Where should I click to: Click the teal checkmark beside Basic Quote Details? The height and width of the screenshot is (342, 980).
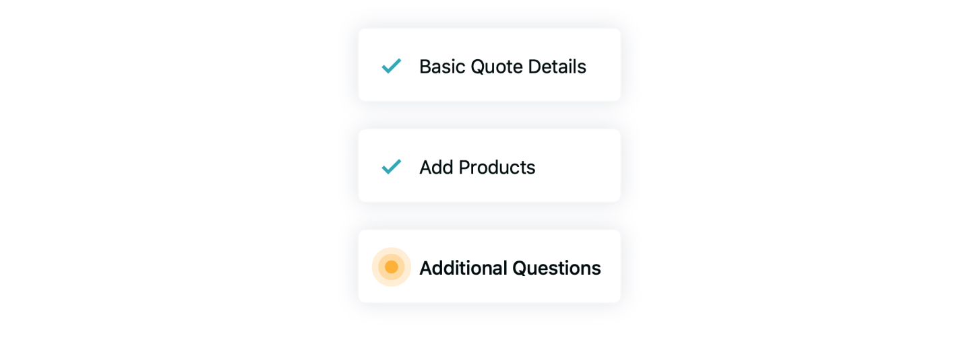392,66
